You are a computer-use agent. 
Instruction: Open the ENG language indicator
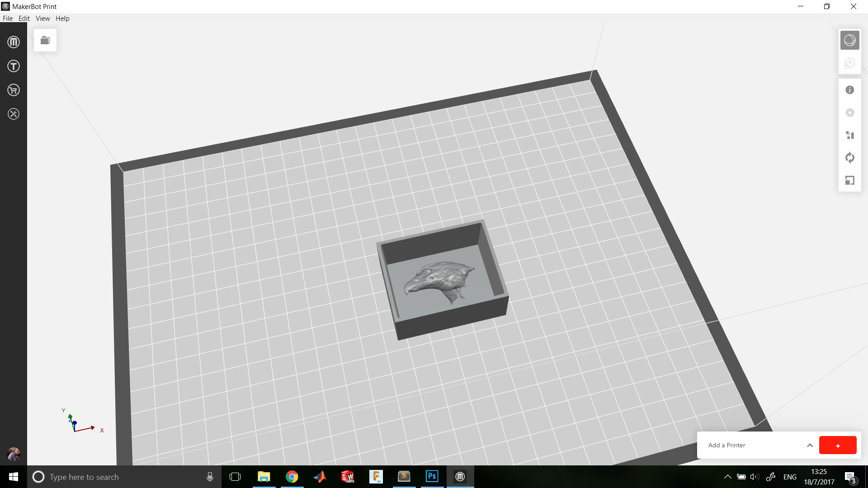[790, 477]
